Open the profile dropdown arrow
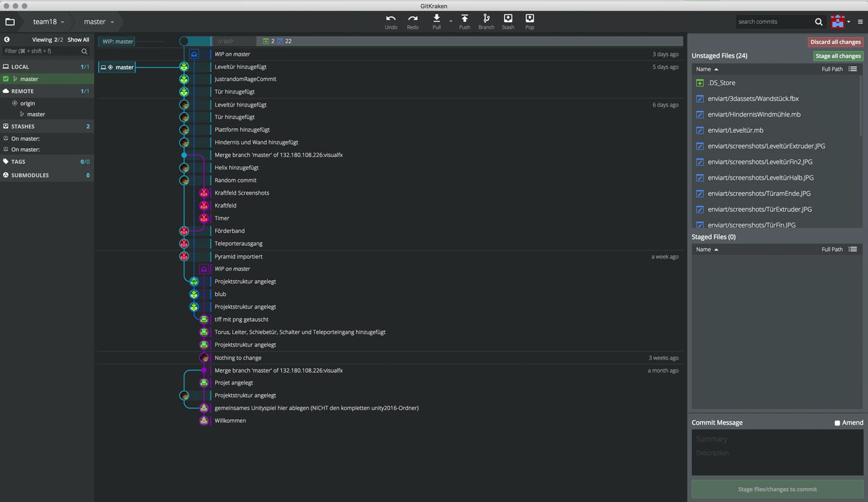This screenshot has width=868, height=502. pyautogui.click(x=849, y=22)
